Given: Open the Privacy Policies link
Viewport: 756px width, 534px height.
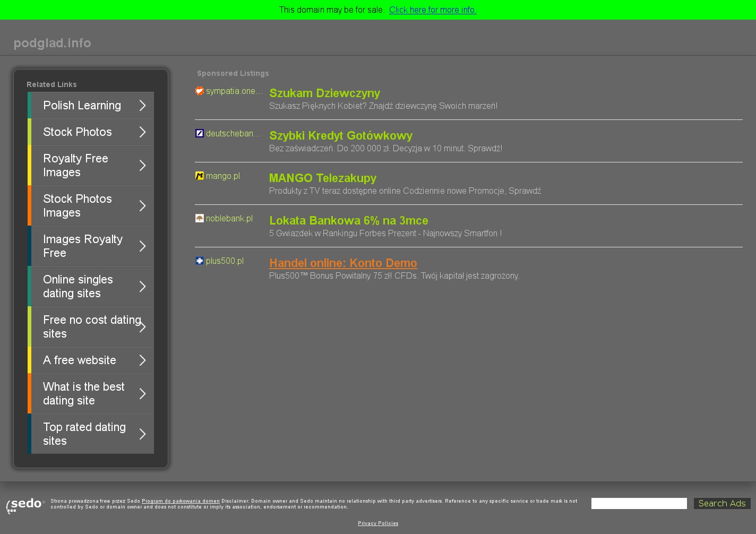Looking at the screenshot, I should [x=378, y=523].
